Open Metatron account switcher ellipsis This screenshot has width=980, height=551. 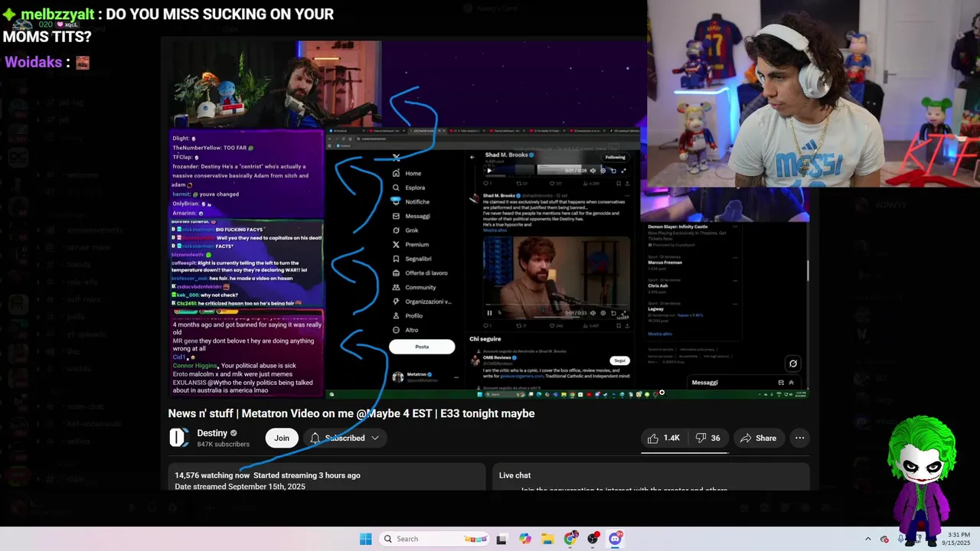pyautogui.click(x=456, y=377)
